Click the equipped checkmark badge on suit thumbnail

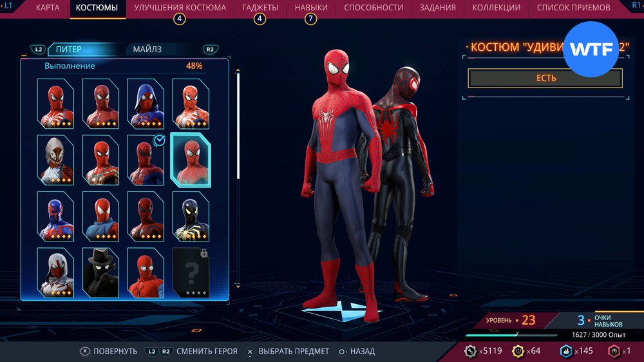[158, 139]
